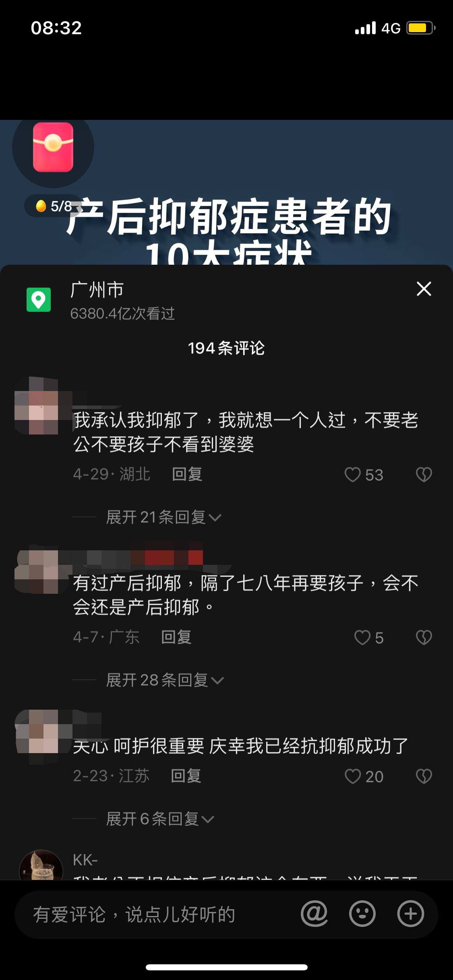
Task: Open KK- user's avatar
Action: pyautogui.click(x=41, y=865)
